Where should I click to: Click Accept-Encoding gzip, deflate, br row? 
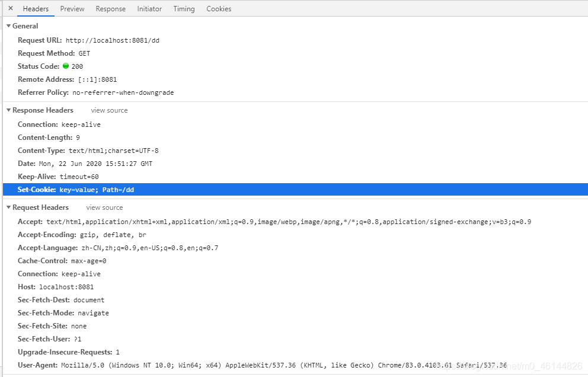point(295,235)
